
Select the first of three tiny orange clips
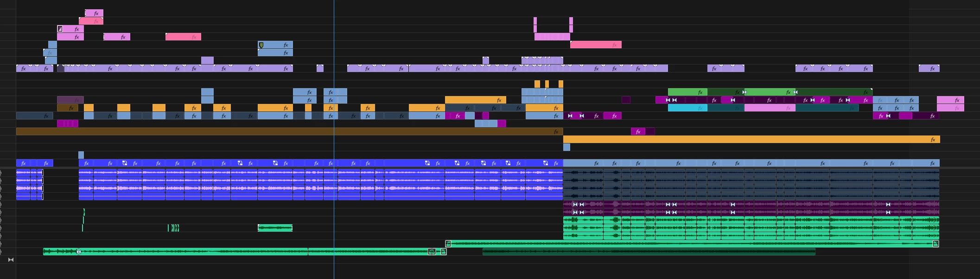tap(537, 84)
